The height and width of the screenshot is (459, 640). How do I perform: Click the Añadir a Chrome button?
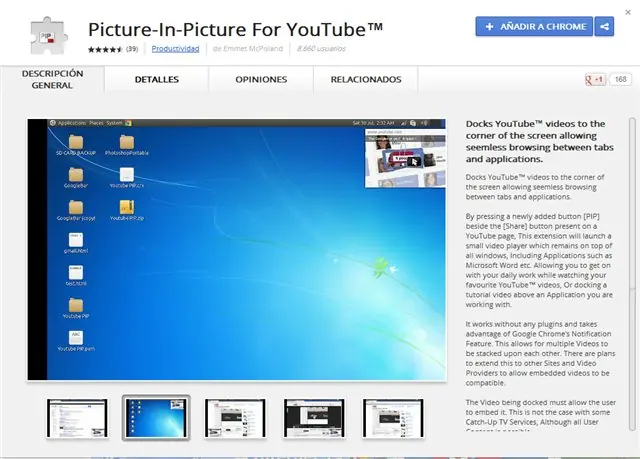534,27
